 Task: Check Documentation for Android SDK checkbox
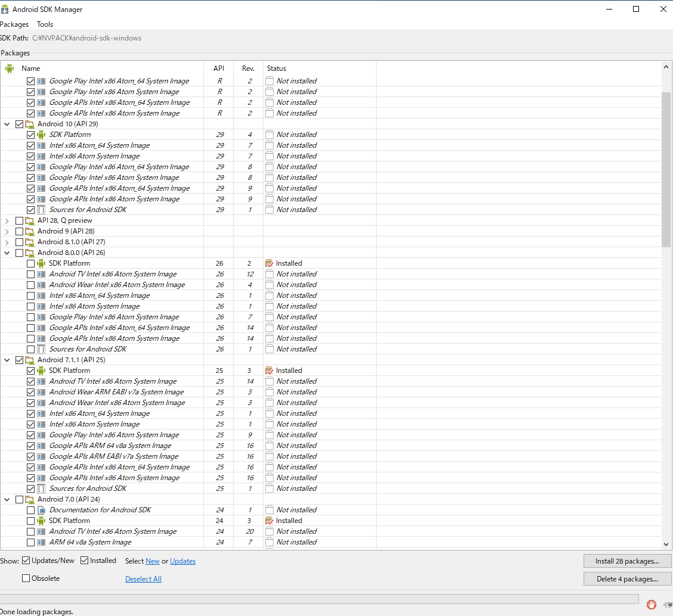(x=30, y=510)
